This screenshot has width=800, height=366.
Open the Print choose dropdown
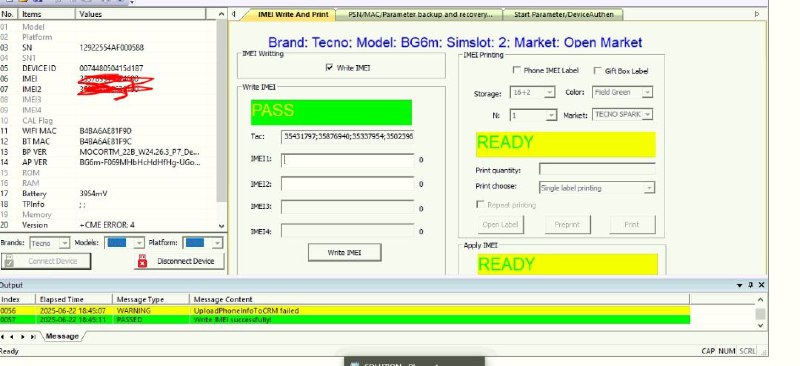pyautogui.click(x=649, y=188)
